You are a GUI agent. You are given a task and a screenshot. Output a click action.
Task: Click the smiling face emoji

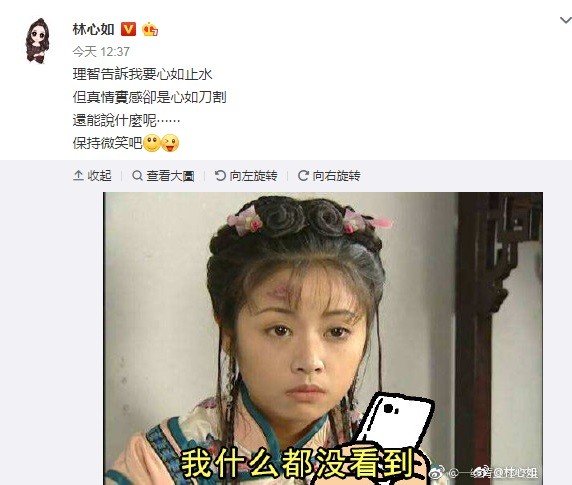click(x=152, y=143)
